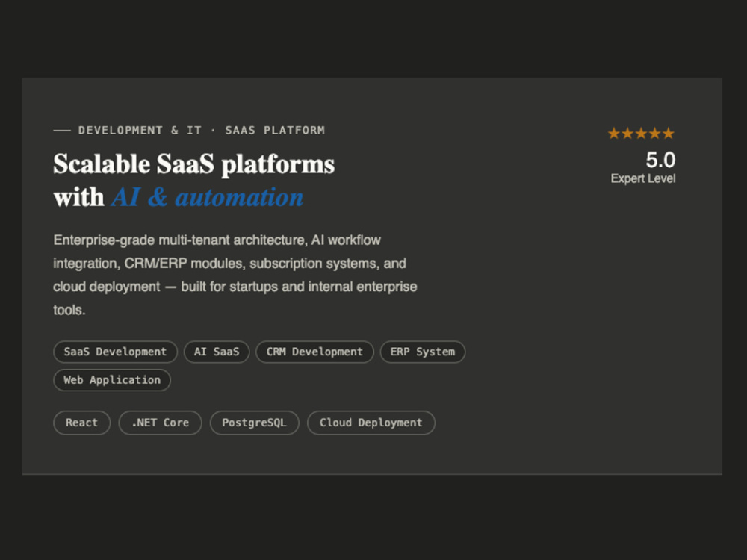This screenshot has height=560, width=747.
Task: Click the 'Enterprise-grade multi-tenant architecture' description
Action: pos(235,275)
